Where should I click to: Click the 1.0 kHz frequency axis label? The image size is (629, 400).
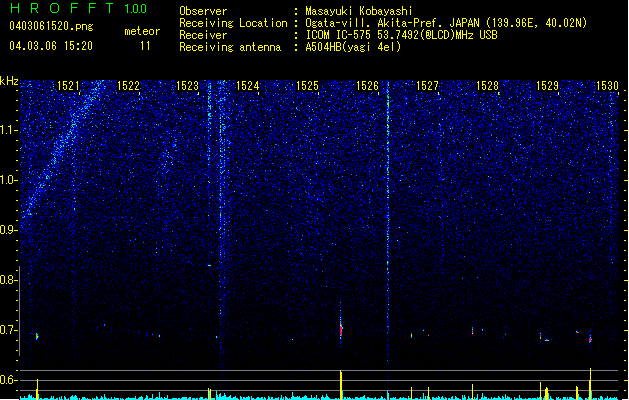tap(8, 180)
